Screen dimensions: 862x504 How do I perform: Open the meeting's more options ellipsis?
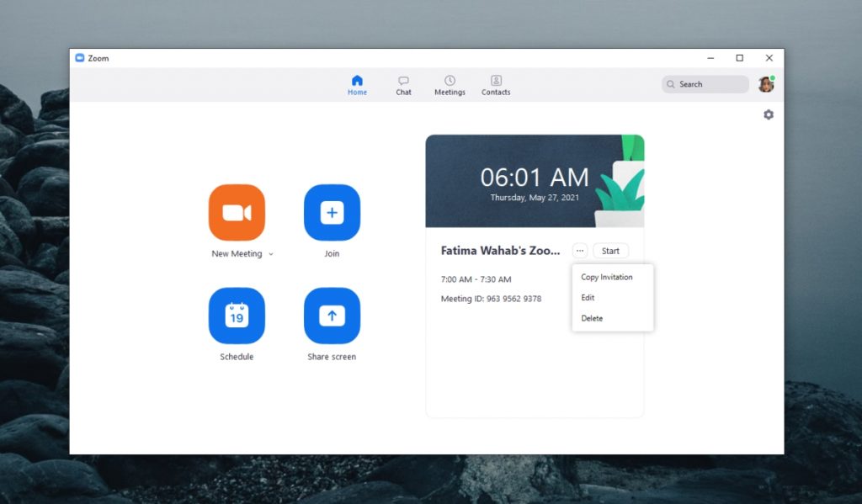click(579, 250)
